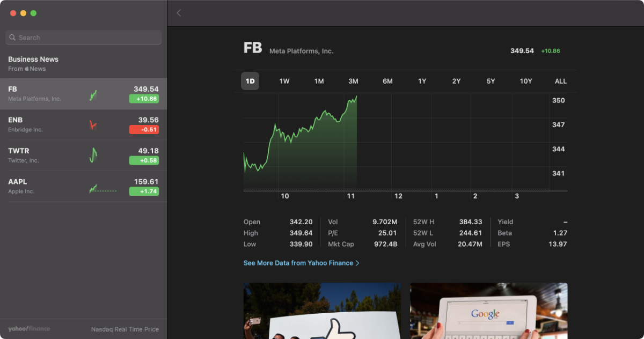Viewport: 644px width, 339px height.
Task: Click the ENB price 39.56
Action: click(x=148, y=120)
